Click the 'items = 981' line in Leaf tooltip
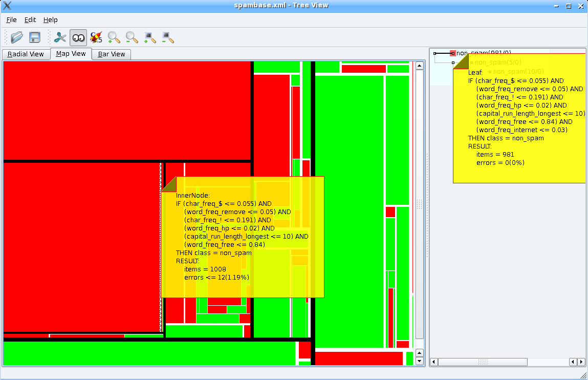Screen dimensions: 588x380 (x=495, y=155)
